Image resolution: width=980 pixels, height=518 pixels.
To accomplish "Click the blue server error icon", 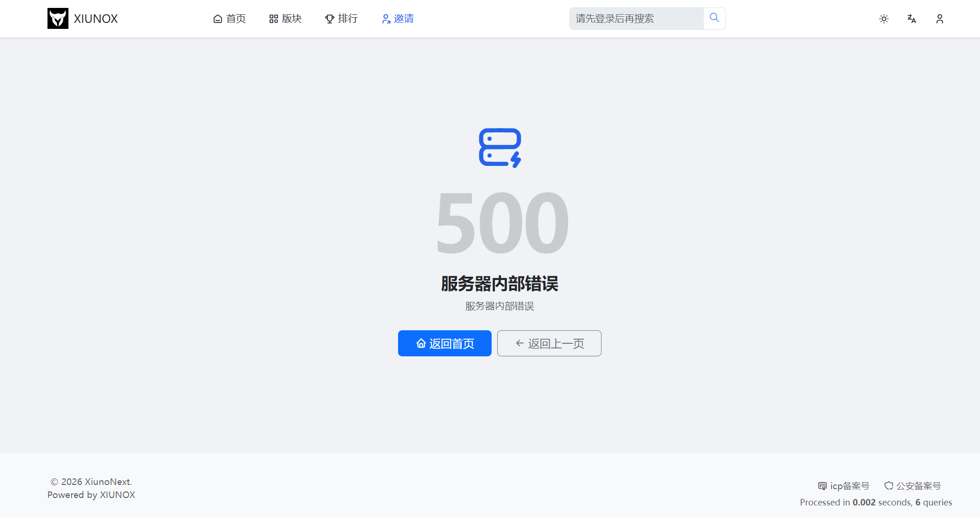I will 500,148.
